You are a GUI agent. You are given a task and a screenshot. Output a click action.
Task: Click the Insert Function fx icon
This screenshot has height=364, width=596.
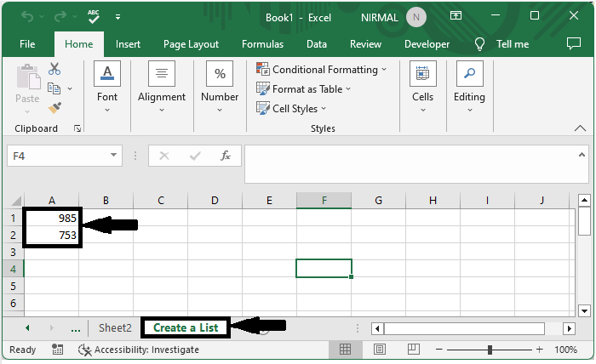click(x=226, y=156)
